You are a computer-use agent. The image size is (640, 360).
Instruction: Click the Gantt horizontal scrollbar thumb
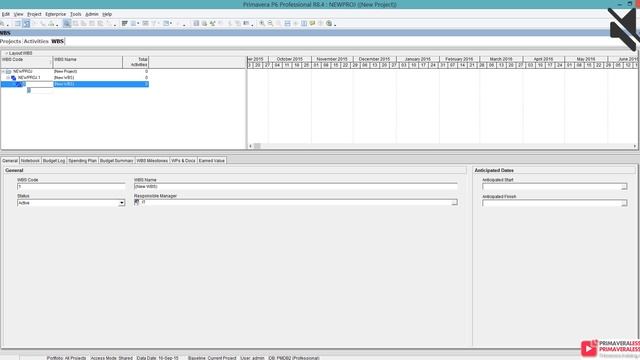pyautogui.click(x=257, y=146)
